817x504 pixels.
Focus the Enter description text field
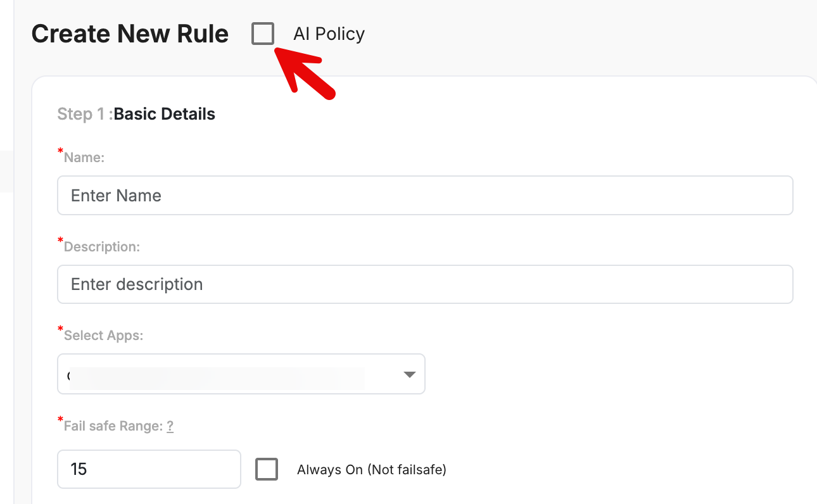click(x=424, y=284)
